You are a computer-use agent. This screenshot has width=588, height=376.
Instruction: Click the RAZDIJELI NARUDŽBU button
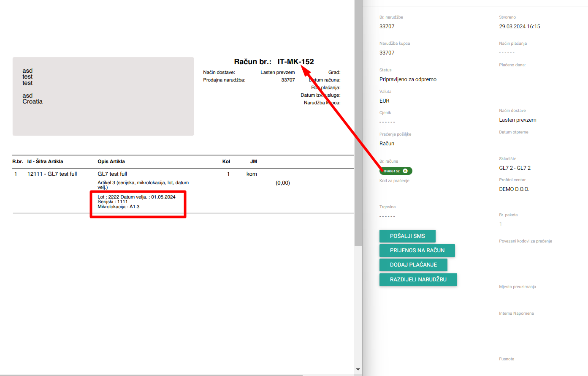coord(418,280)
